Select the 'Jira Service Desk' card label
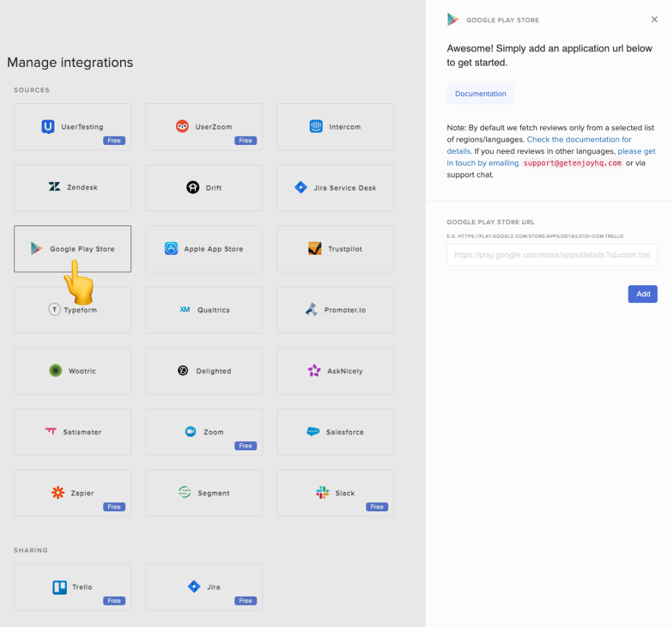The width and height of the screenshot is (672, 627). coord(345,188)
